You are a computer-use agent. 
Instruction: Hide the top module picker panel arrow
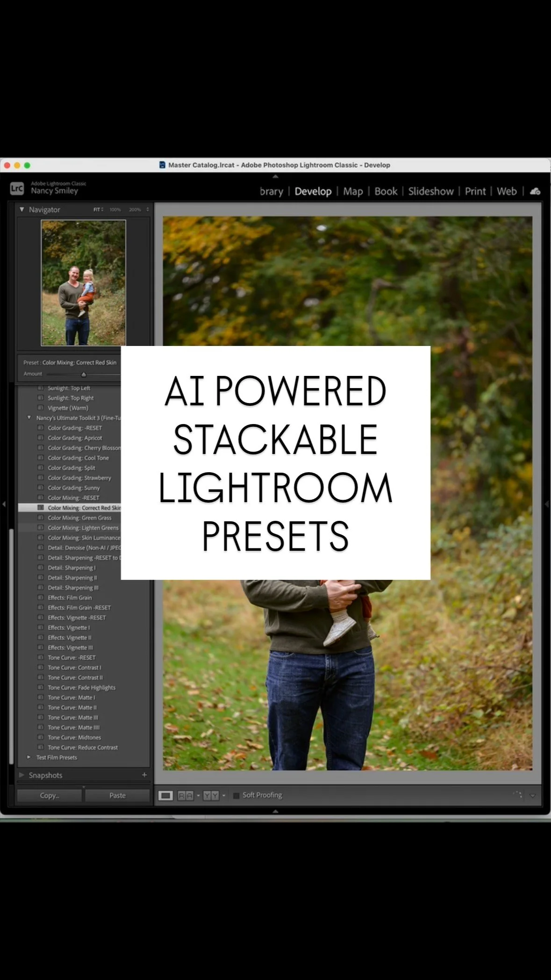pyautogui.click(x=275, y=176)
